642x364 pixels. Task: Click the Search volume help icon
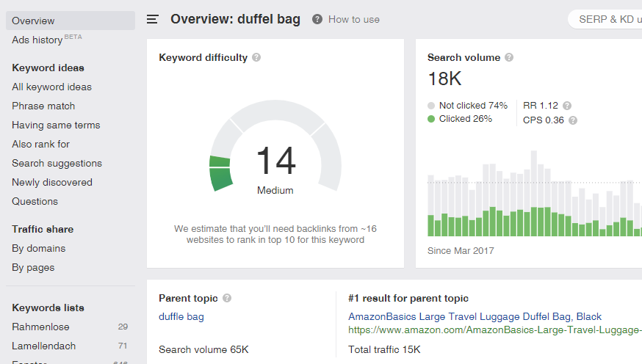[x=509, y=58]
